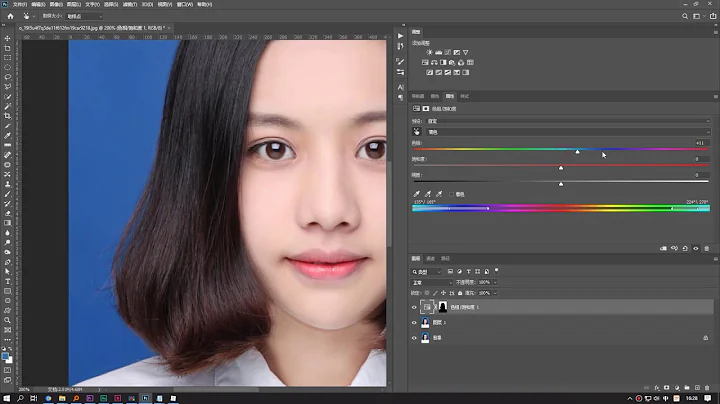Toggle layer filtering on or off

point(496,271)
